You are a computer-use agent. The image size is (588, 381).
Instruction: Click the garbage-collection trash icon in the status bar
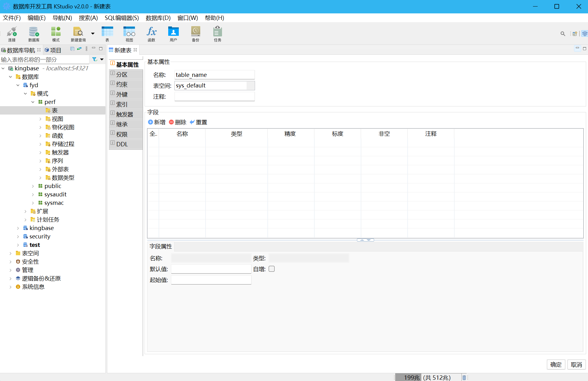464,378
